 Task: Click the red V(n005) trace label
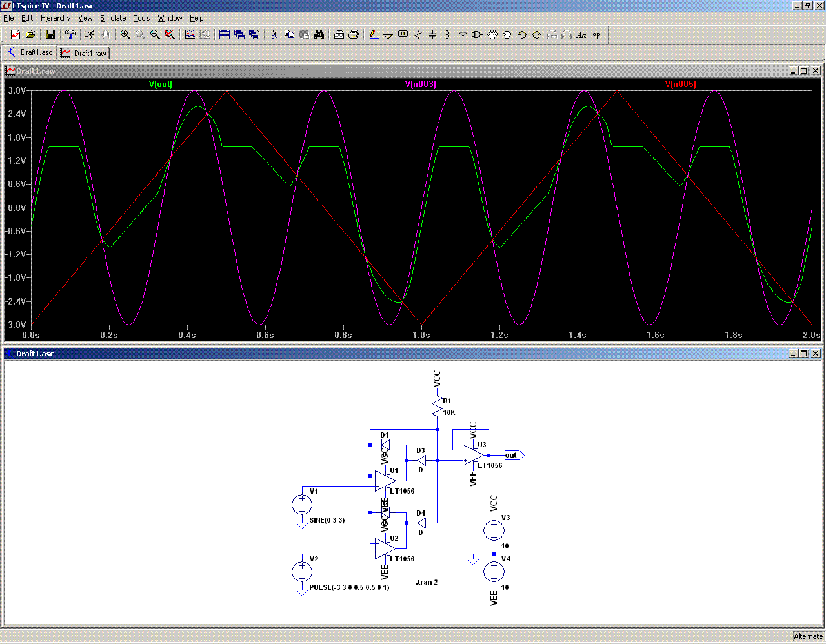(680, 85)
